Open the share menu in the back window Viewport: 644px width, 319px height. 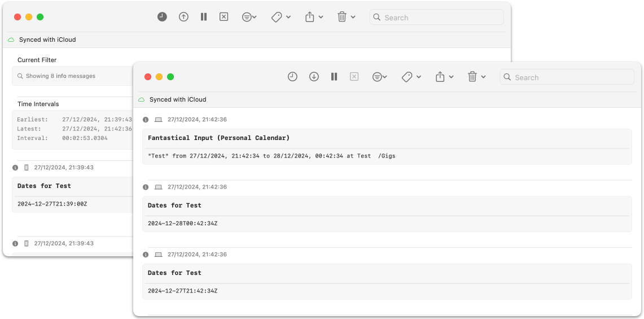click(314, 17)
